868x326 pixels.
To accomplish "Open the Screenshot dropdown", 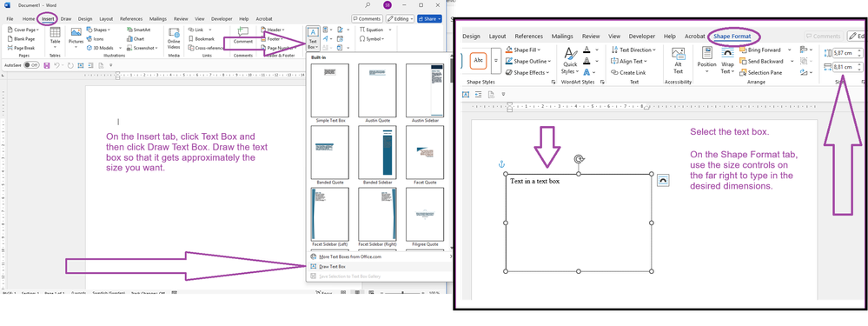I will coord(142,48).
